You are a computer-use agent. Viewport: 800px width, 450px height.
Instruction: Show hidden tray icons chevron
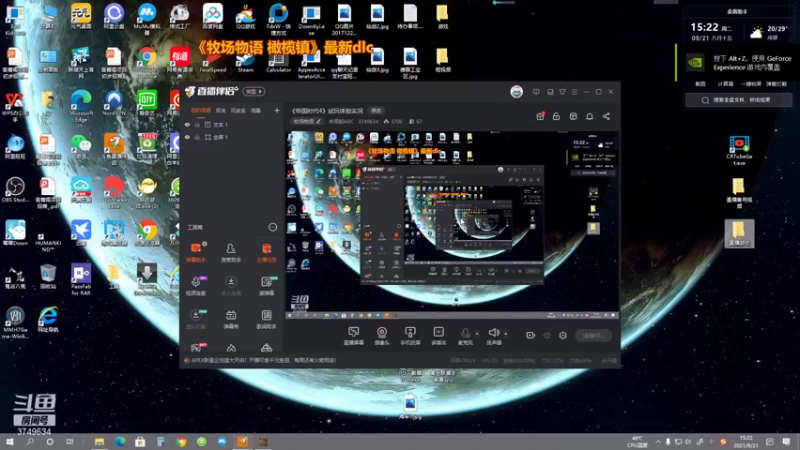(x=658, y=442)
